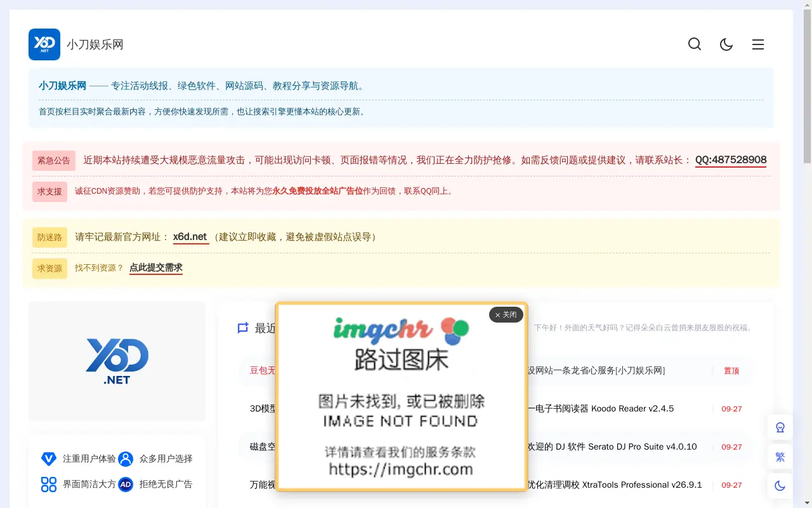Click the 09-27 date on Koodo Reader row
This screenshot has width=812, height=508.
coord(731,409)
